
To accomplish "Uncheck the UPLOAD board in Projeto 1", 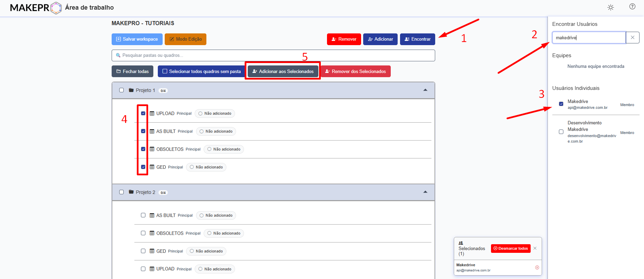I will point(143,113).
